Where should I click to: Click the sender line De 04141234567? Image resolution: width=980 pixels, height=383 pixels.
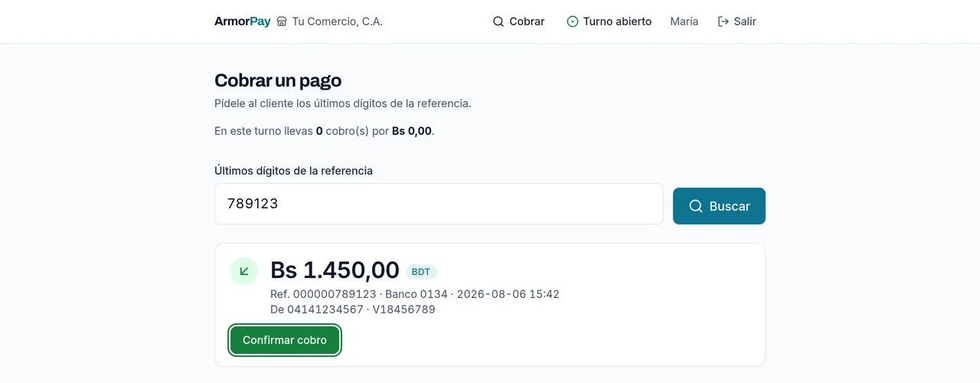pos(353,309)
